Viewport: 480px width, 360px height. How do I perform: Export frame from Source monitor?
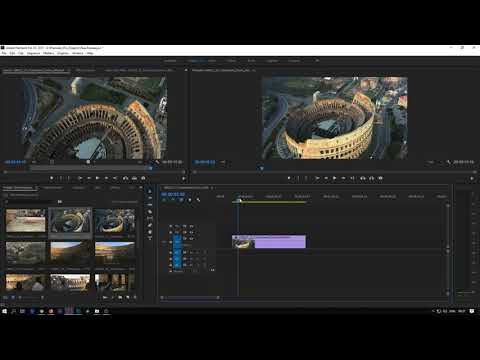coord(143,178)
